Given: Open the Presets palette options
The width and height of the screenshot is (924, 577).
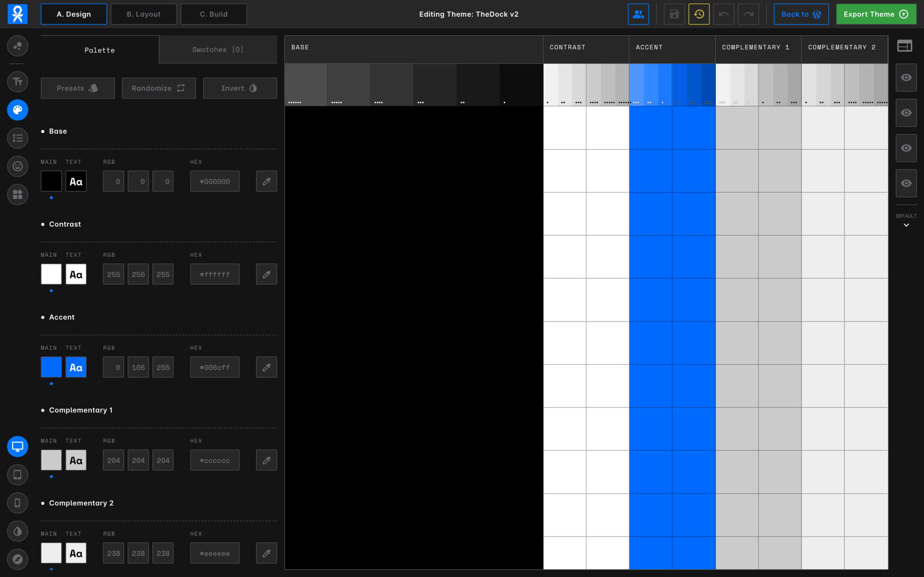Looking at the screenshot, I should coord(78,88).
